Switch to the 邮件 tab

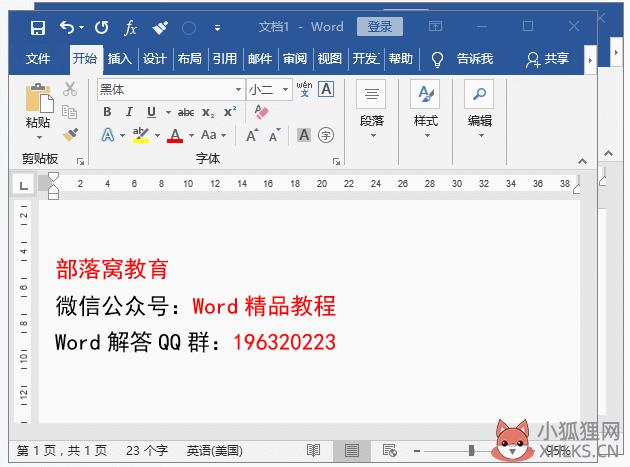(260, 59)
